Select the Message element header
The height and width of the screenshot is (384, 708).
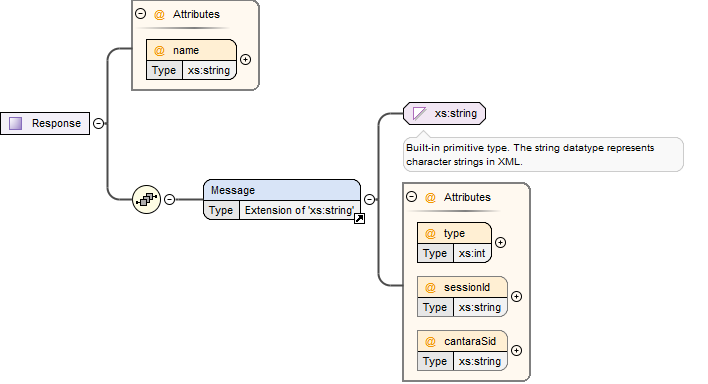282,190
